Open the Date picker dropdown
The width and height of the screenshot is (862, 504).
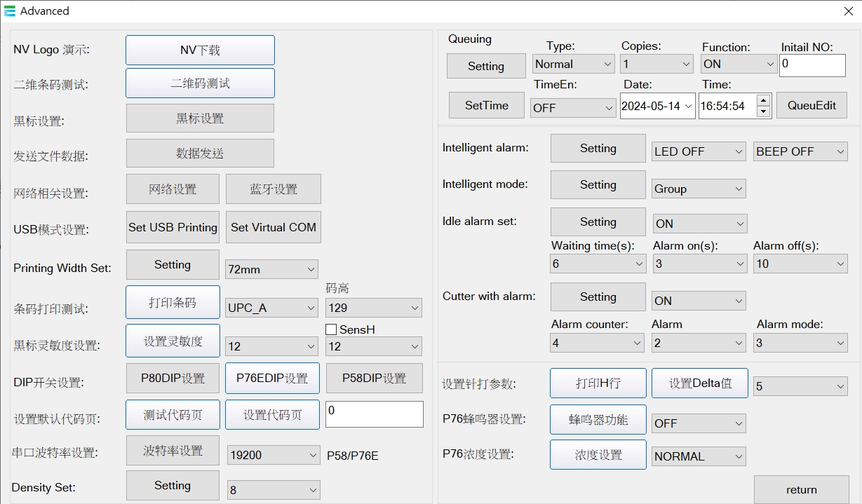pos(687,106)
